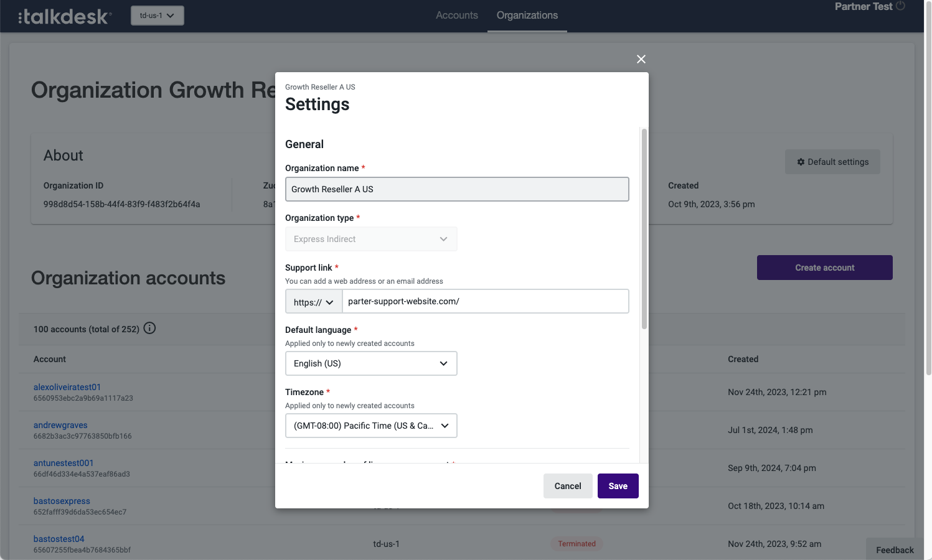Click the 'Nov 24th, 2023, 12:21 pm' date cell
This screenshot has height=560, width=932.
pos(777,392)
